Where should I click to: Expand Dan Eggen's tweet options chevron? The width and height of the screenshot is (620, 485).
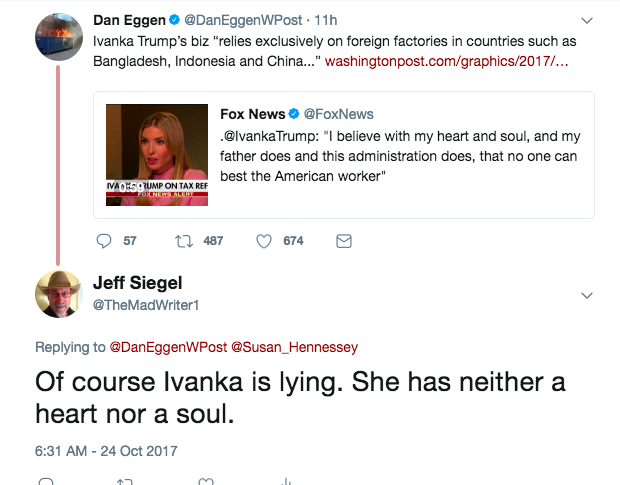[x=587, y=21]
